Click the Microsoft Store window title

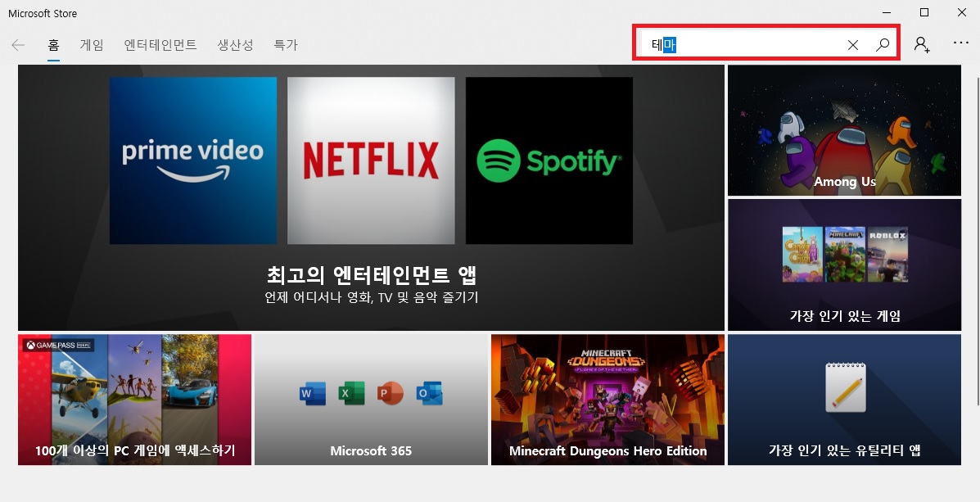point(43,13)
